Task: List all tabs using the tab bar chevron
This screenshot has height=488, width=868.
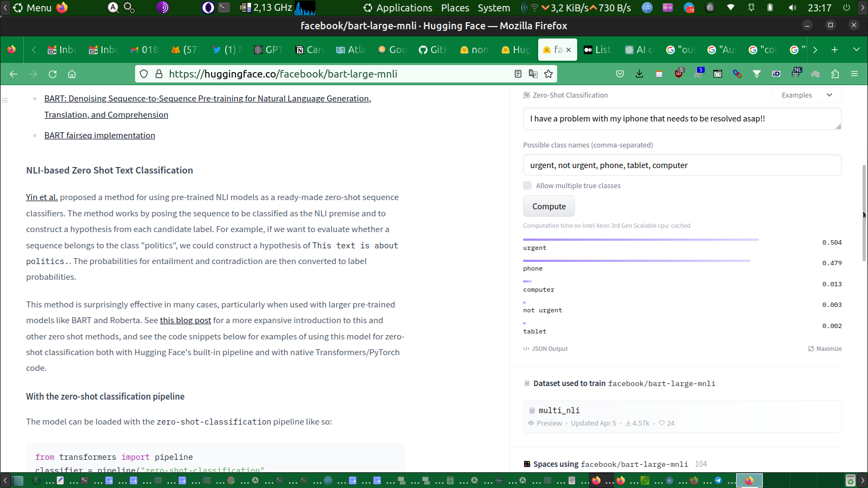Action: (857, 49)
